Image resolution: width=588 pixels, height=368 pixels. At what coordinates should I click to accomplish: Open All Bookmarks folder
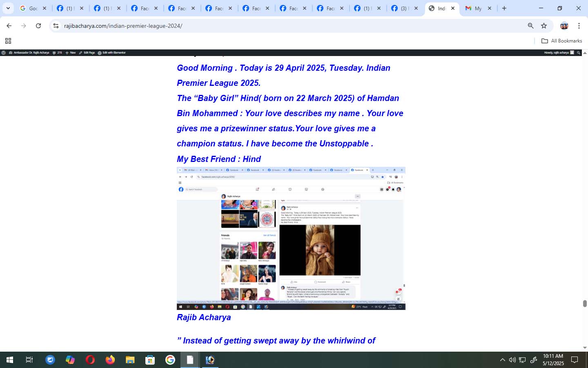(x=561, y=41)
